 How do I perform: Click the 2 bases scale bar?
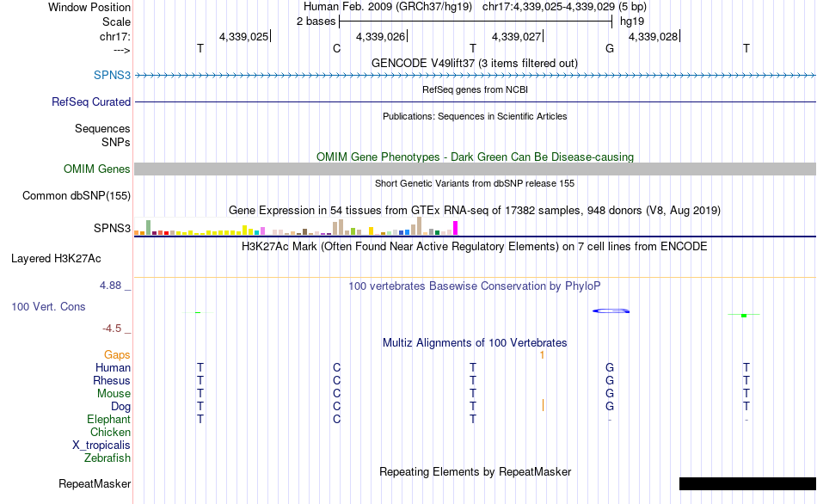pos(476,22)
